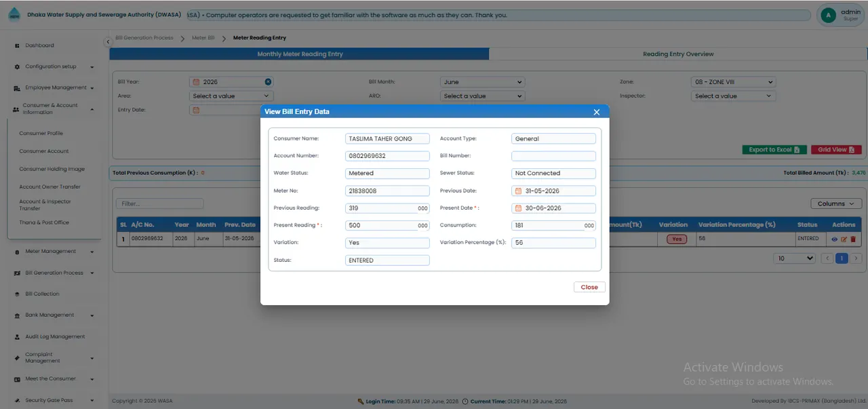Click the Present Reading 500 field
The height and width of the screenshot is (409, 868).
point(387,226)
